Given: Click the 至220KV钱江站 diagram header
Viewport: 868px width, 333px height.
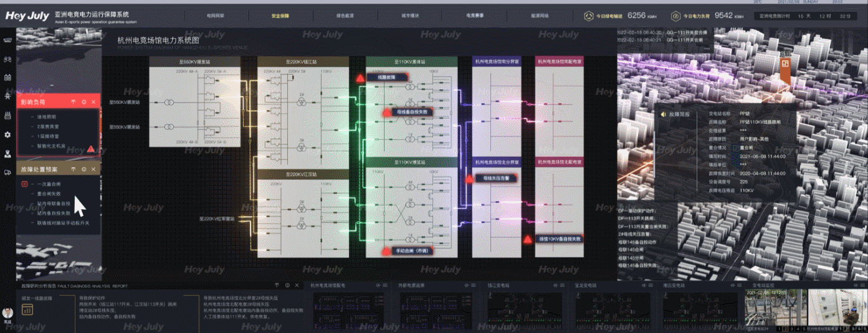Looking at the screenshot, I should 303,62.
